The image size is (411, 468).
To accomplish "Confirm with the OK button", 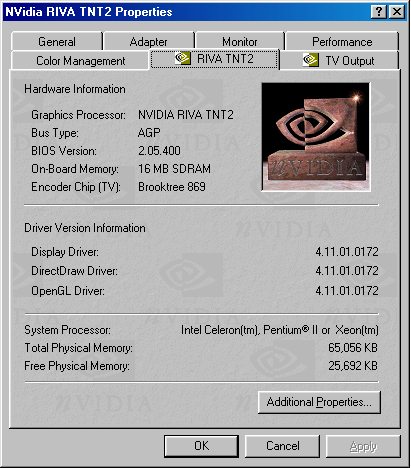I will [x=201, y=446].
